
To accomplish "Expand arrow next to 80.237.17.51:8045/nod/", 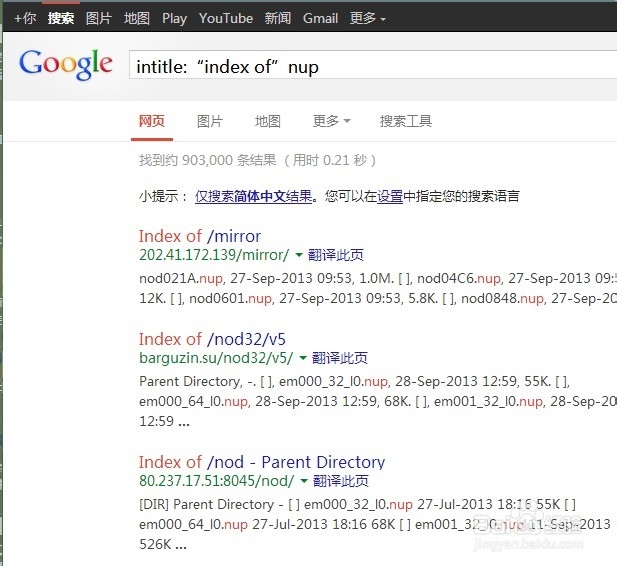I will point(304,481).
